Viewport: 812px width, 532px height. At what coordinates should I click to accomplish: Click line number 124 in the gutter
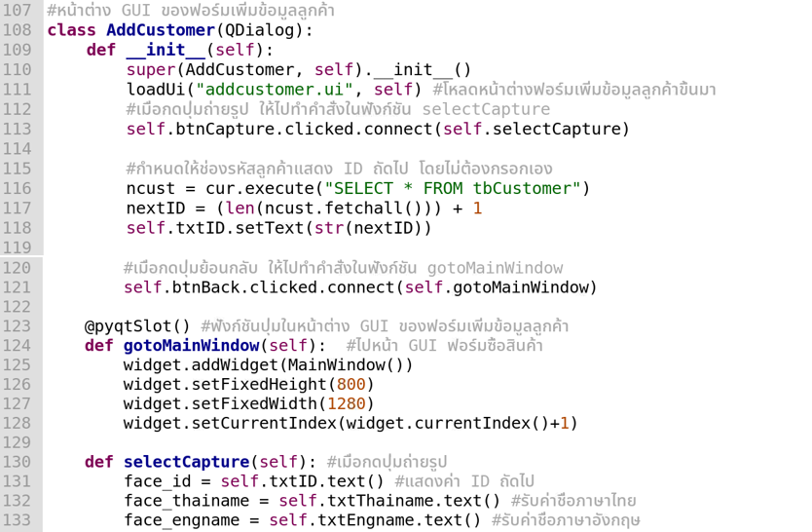click(x=18, y=346)
